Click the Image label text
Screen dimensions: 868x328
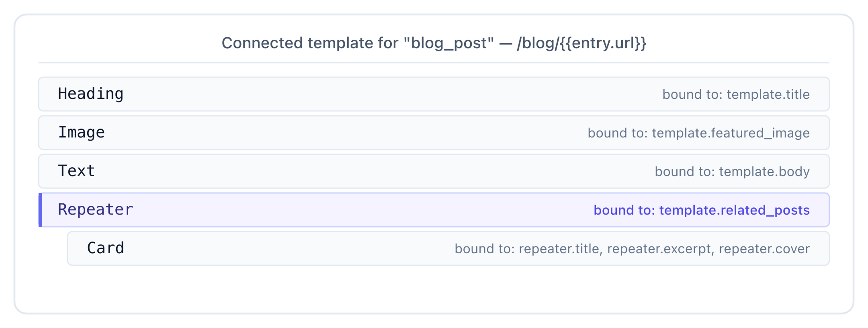click(x=81, y=133)
